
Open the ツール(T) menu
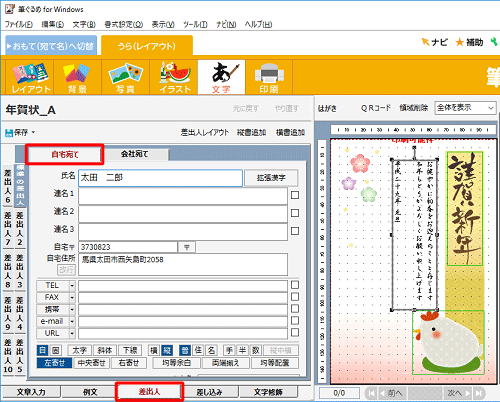pyautogui.click(x=195, y=24)
